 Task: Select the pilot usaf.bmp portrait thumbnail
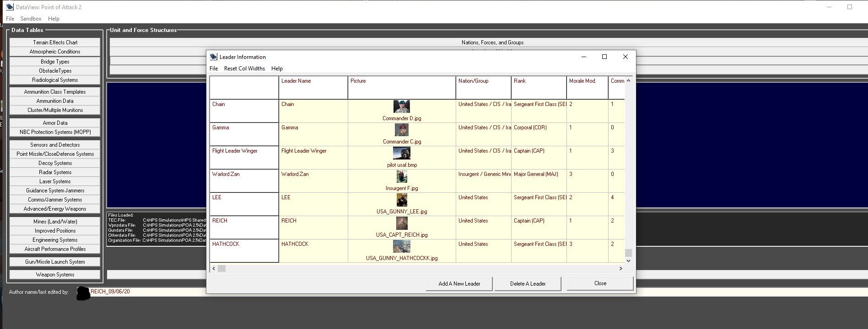pyautogui.click(x=402, y=153)
